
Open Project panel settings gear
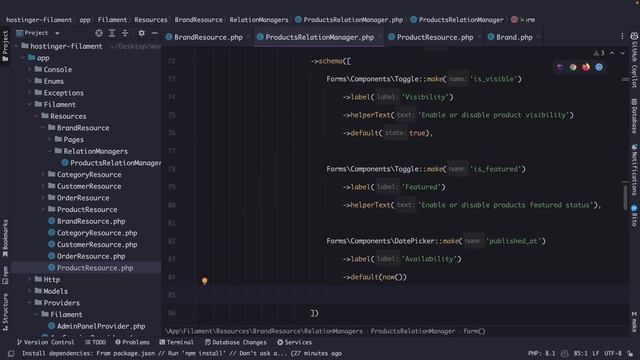click(x=141, y=33)
